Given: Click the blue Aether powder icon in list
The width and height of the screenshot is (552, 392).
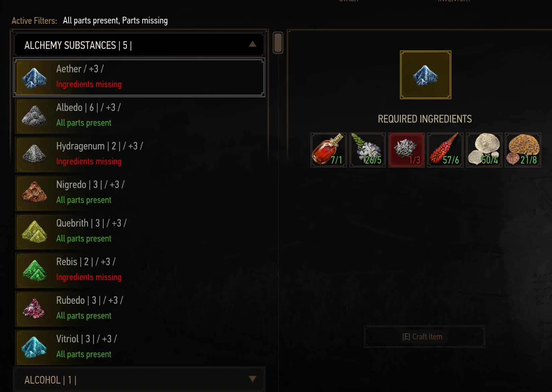Looking at the screenshot, I should [34, 78].
